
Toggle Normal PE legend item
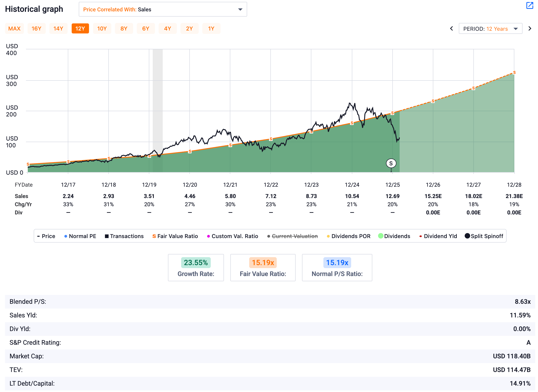click(80, 236)
